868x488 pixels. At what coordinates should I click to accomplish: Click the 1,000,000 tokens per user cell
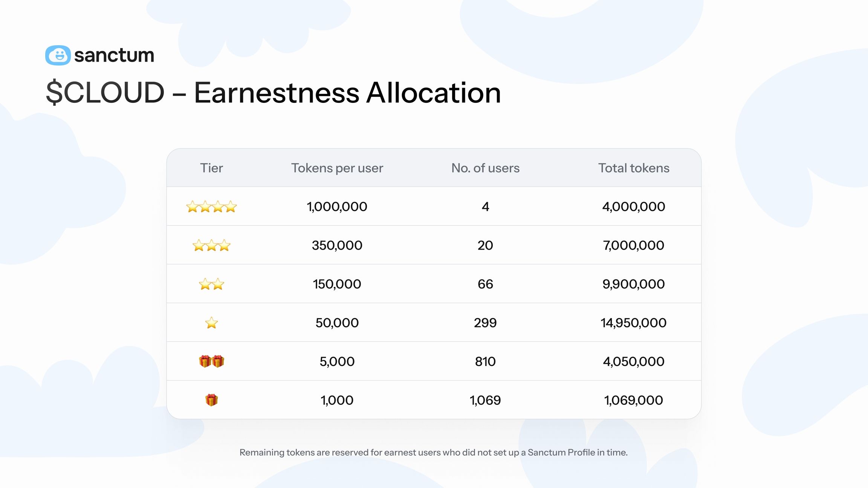[x=337, y=207]
